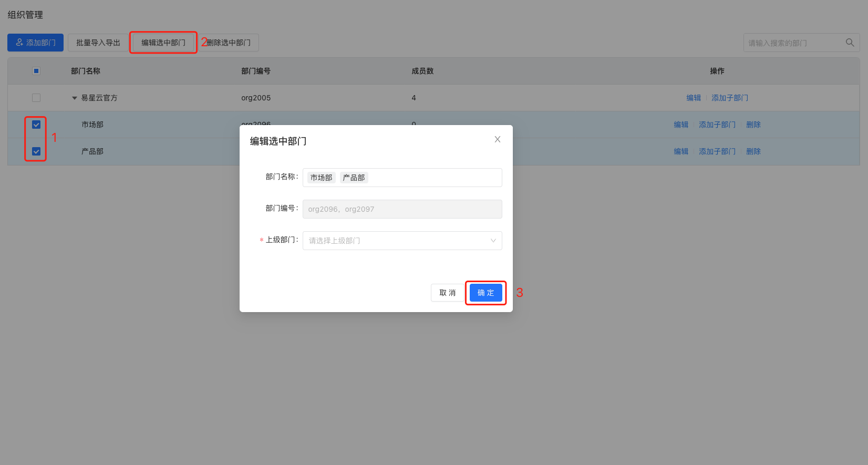Click 添加子部门 link for 易星云官方
This screenshot has height=465, width=868.
pos(729,98)
